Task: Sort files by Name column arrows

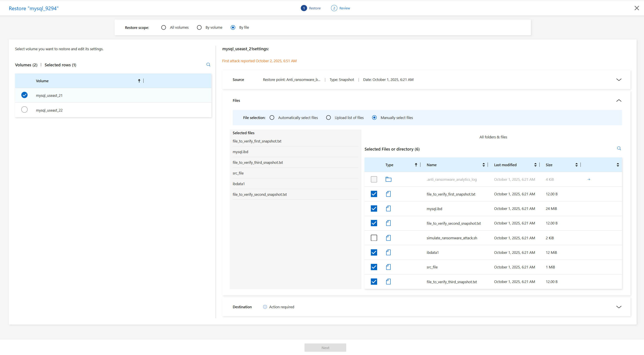Action: pyautogui.click(x=483, y=165)
